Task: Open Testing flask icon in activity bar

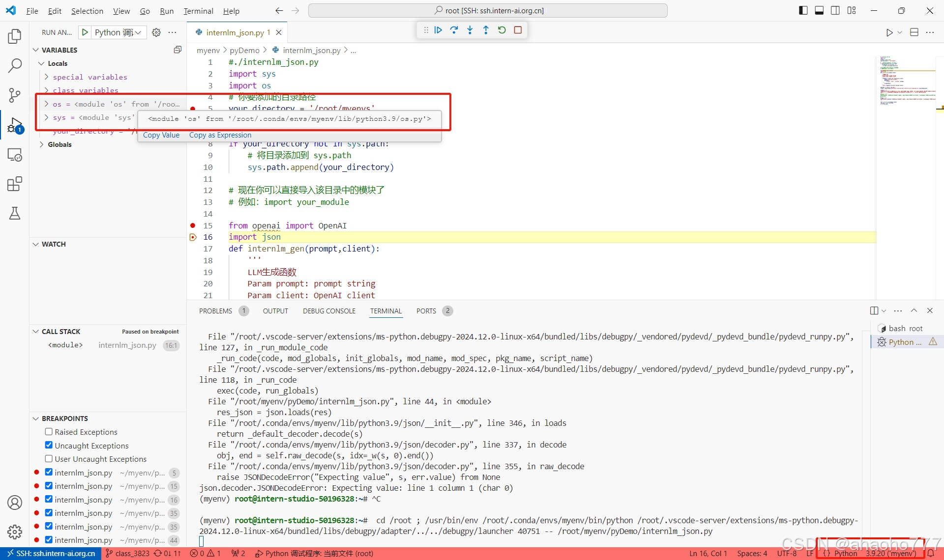Action: (x=15, y=213)
